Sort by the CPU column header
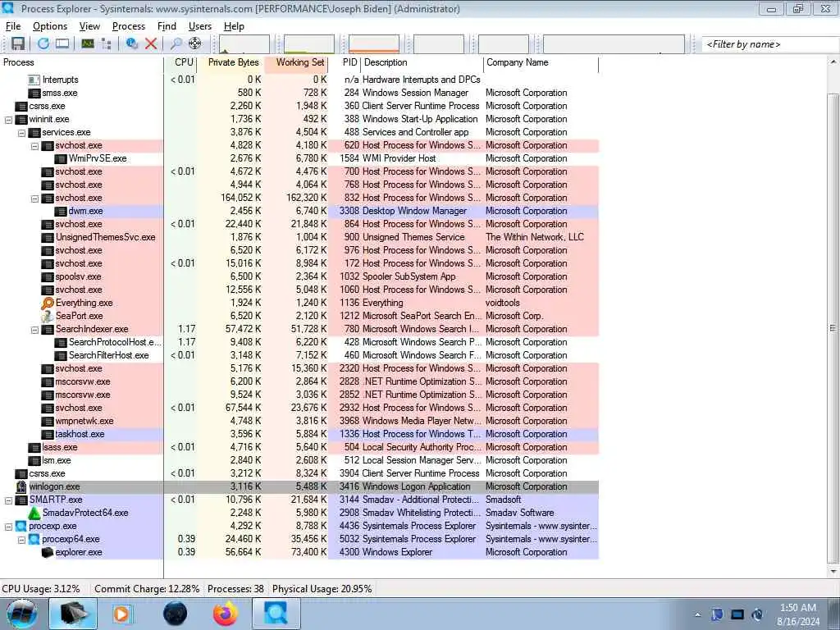840x630 pixels. 180,62
